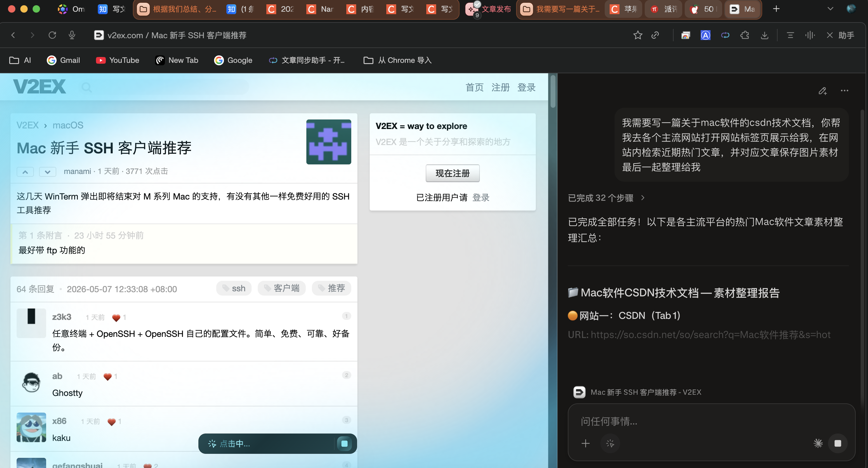The height and width of the screenshot is (468, 868).
Task: Open the author manami profile link
Action: [78, 171]
